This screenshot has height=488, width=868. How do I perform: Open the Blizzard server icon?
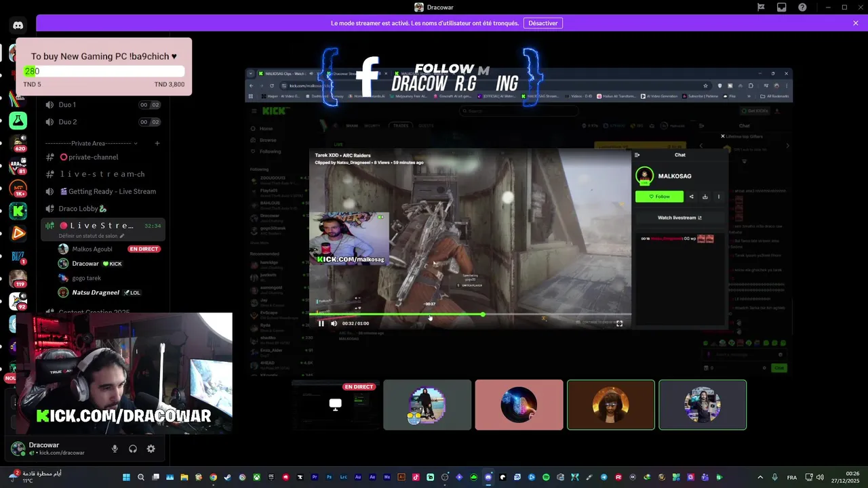[x=18, y=256]
